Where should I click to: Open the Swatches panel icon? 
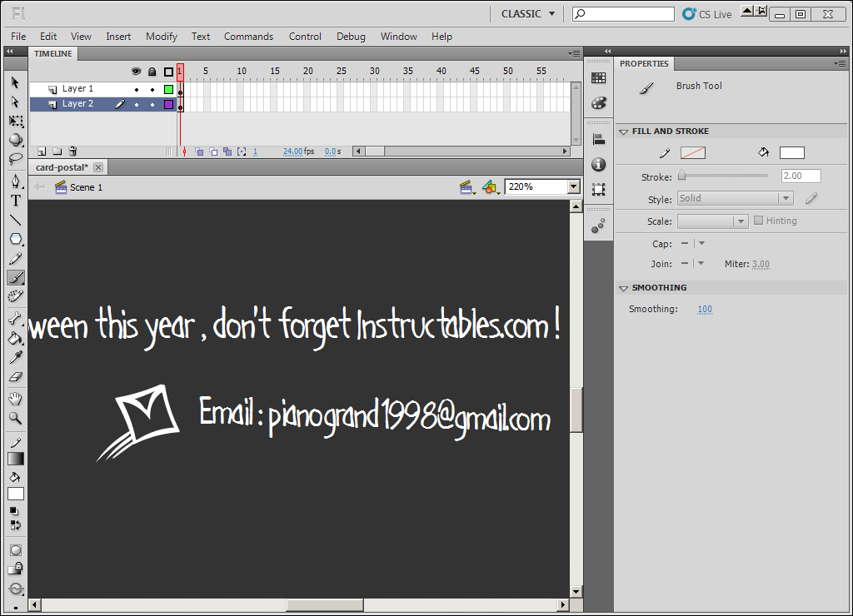[598, 78]
